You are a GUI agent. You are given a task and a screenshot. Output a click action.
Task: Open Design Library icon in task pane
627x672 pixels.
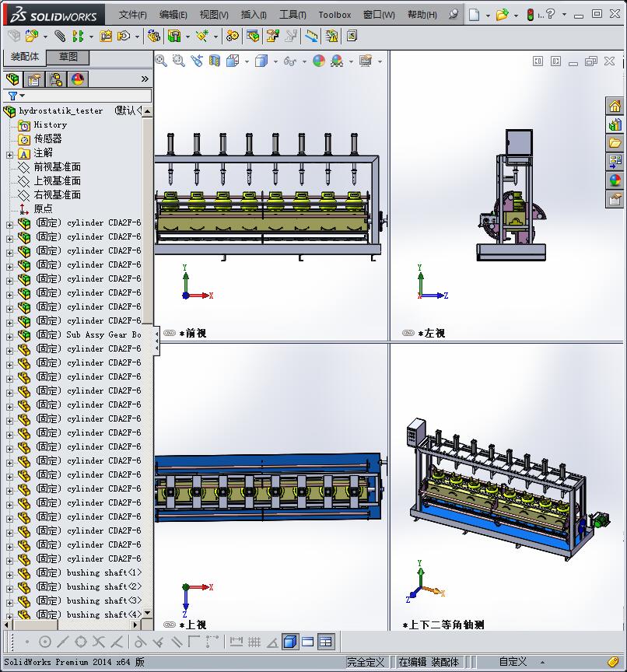tap(615, 124)
